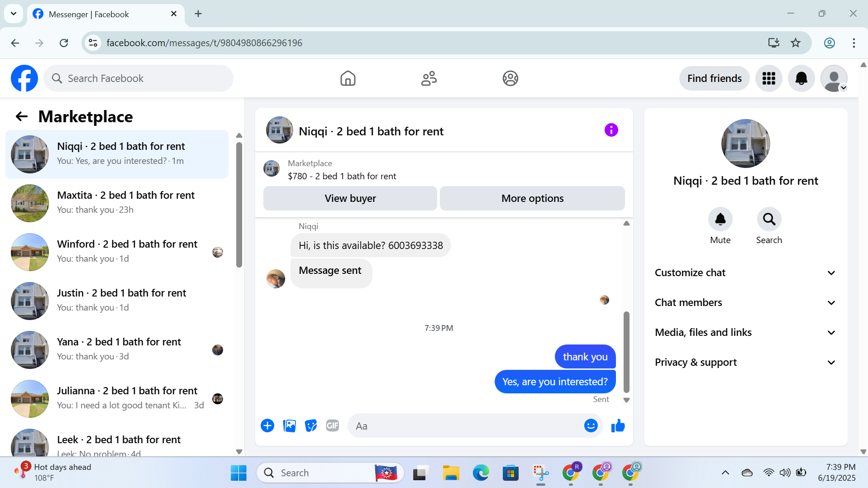This screenshot has width=868, height=488.
Task: Click the Find friends button
Action: tap(714, 78)
